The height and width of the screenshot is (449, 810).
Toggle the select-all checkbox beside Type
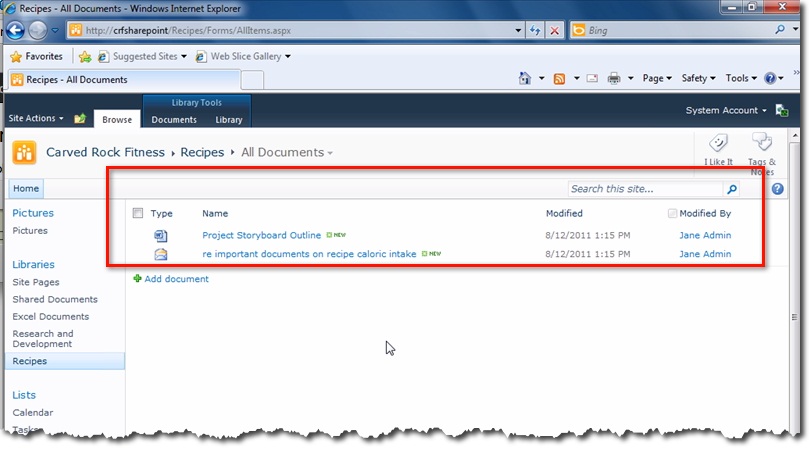(x=138, y=213)
